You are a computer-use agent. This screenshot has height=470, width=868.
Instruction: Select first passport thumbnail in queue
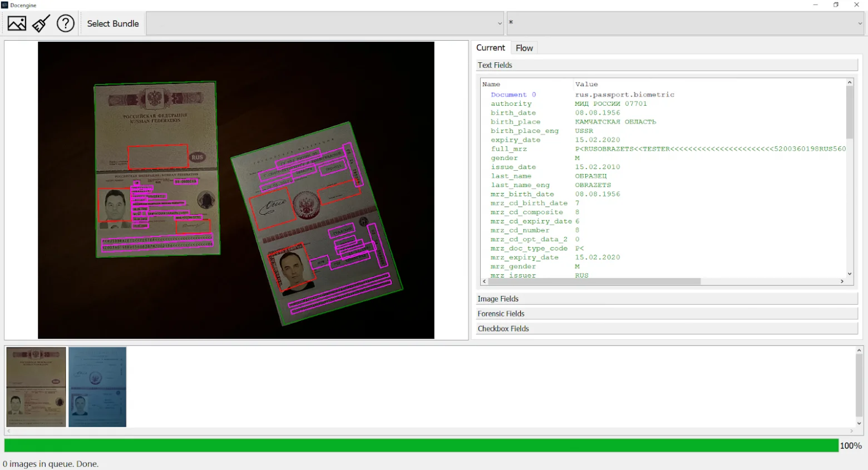(x=36, y=387)
